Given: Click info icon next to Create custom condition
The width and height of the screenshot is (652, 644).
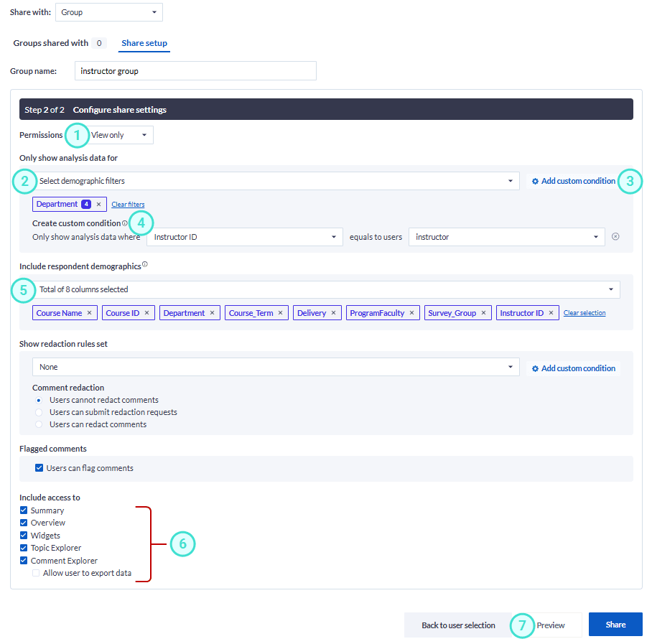Looking at the screenshot, I should [125, 223].
